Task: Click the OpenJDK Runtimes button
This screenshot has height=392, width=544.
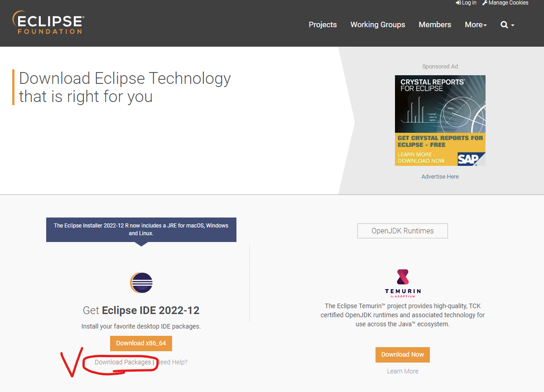Action: 402,231
